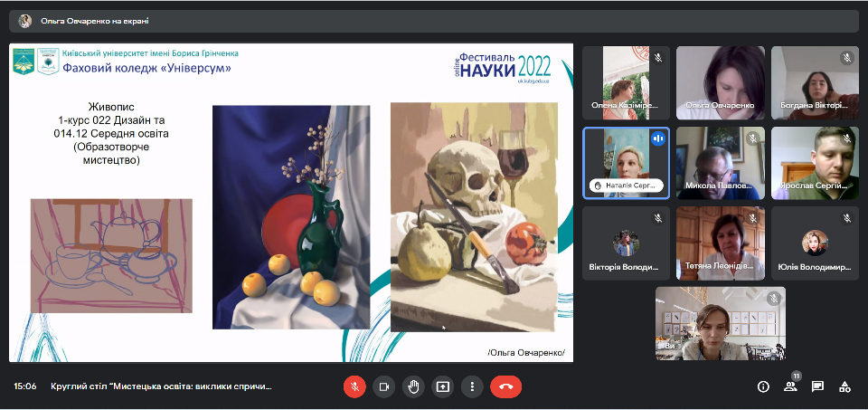Image resolution: width=868 pixels, height=410 pixels.
Task: Select Вікторія Володи participant tile
Action: (626, 243)
